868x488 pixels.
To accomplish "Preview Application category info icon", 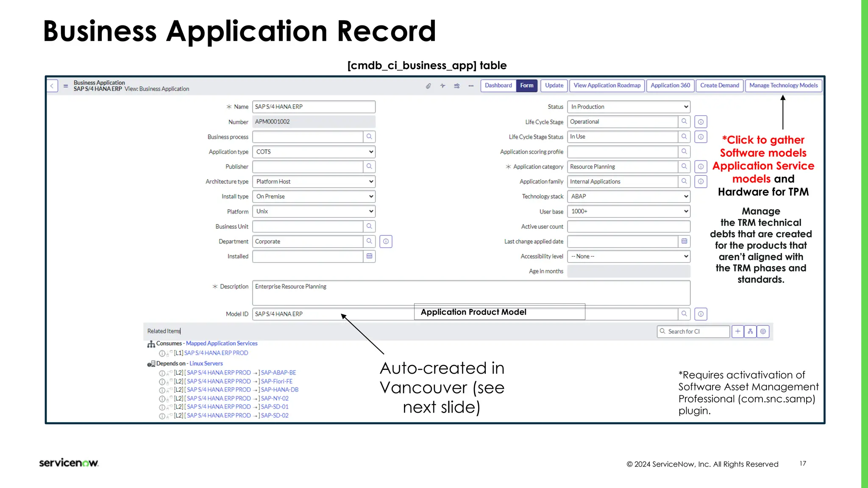I will (701, 167).
